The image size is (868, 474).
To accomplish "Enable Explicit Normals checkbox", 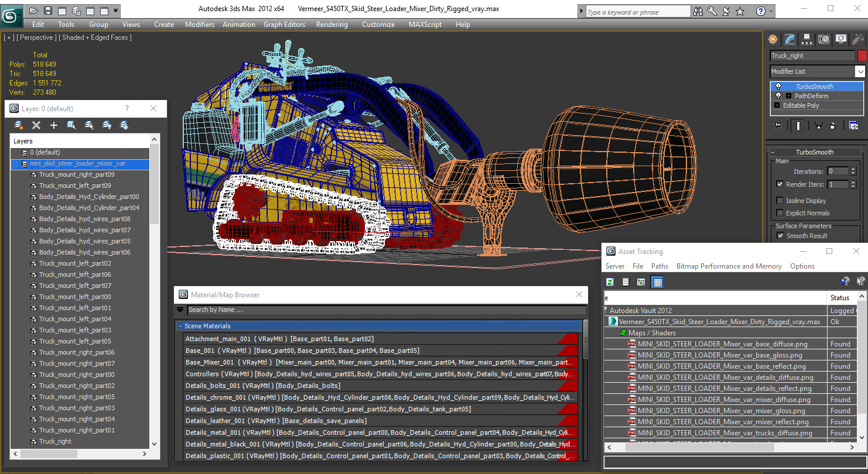I will [x=780, y=213].
